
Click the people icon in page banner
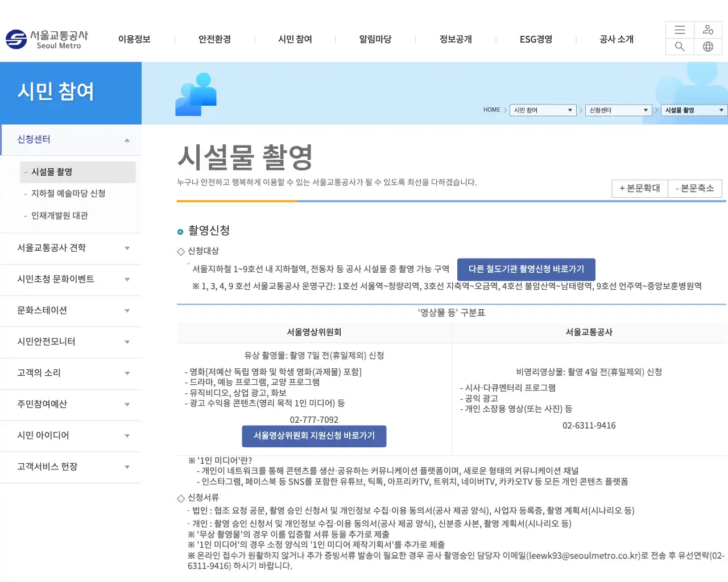(196, 94)
